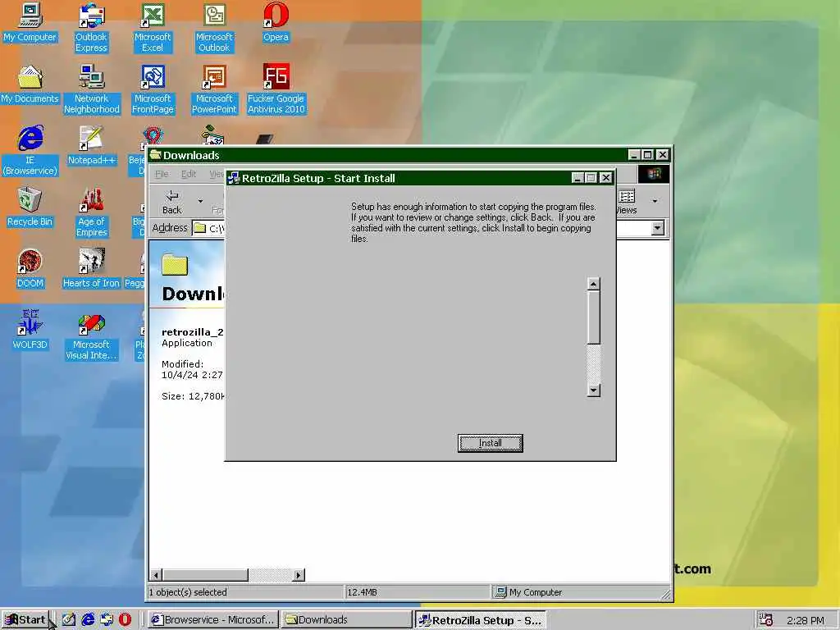Select the Hearts of Iron desktop shortcut

(x=91, y=269)
